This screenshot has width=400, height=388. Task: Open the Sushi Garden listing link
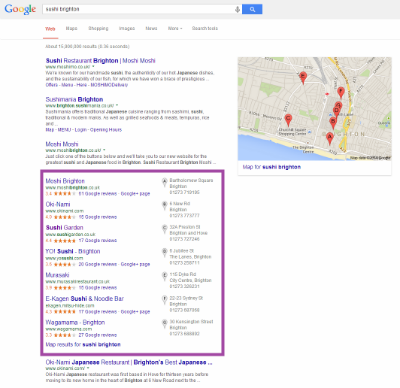pyautogui.click(x=64, y=228)
